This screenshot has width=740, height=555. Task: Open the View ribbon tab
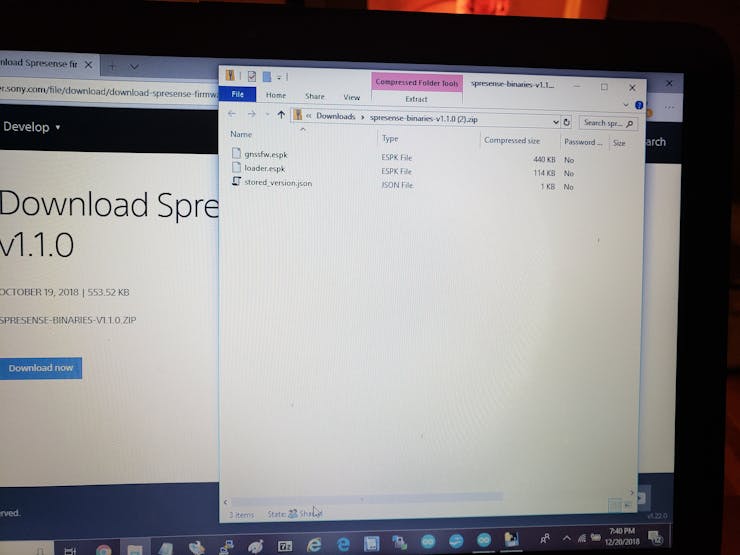(x=352, y=97)
